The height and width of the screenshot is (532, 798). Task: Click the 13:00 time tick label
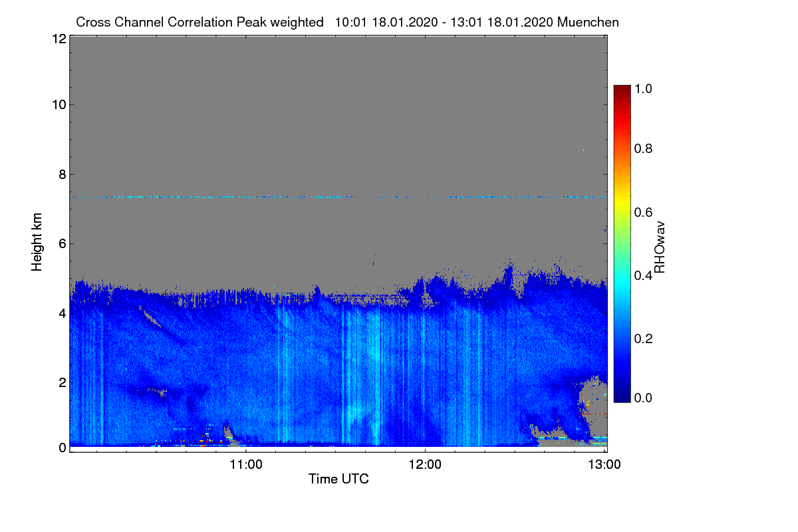coord(604,464)
